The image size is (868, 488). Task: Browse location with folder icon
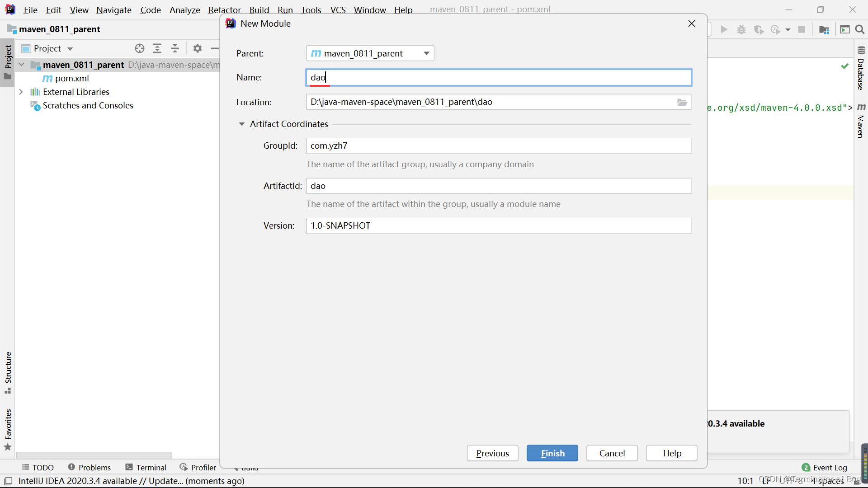click(x=682, y=103)
